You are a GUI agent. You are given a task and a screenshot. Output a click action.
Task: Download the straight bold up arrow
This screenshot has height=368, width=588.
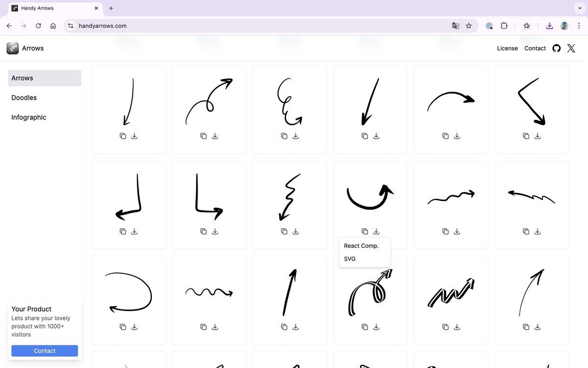click(x=295, y=327)
